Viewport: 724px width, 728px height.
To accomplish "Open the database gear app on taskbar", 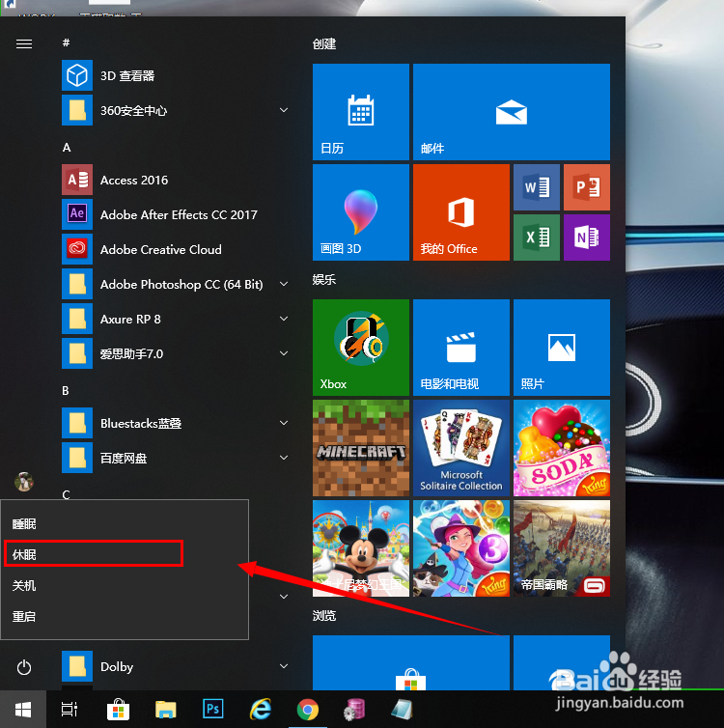I will [x=355, y=710].
